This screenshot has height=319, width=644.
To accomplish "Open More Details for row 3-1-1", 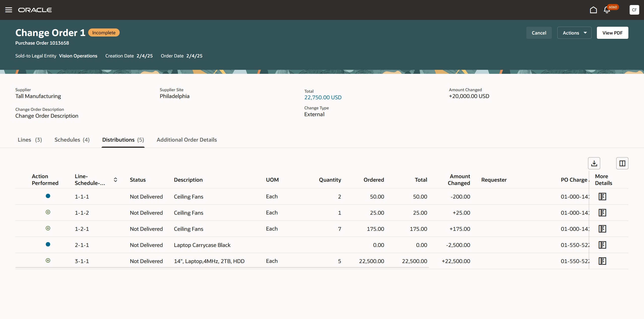I will 602,261.
